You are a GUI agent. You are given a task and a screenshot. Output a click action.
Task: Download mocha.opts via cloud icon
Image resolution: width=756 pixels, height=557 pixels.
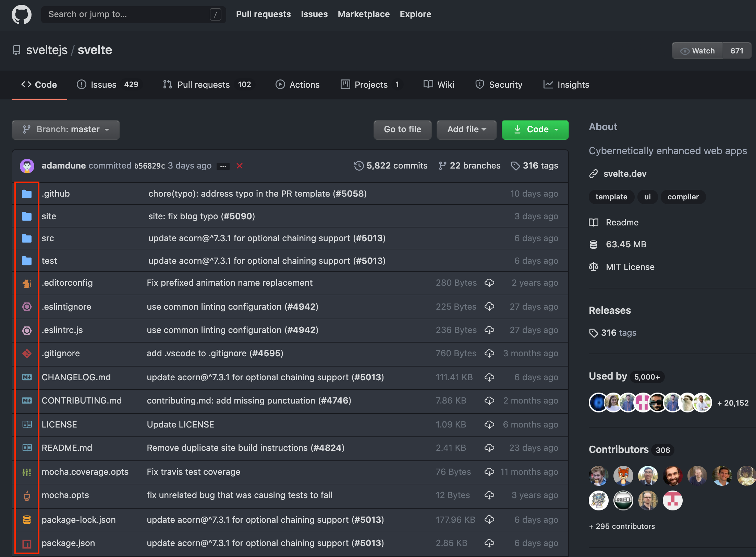(489, 495)
